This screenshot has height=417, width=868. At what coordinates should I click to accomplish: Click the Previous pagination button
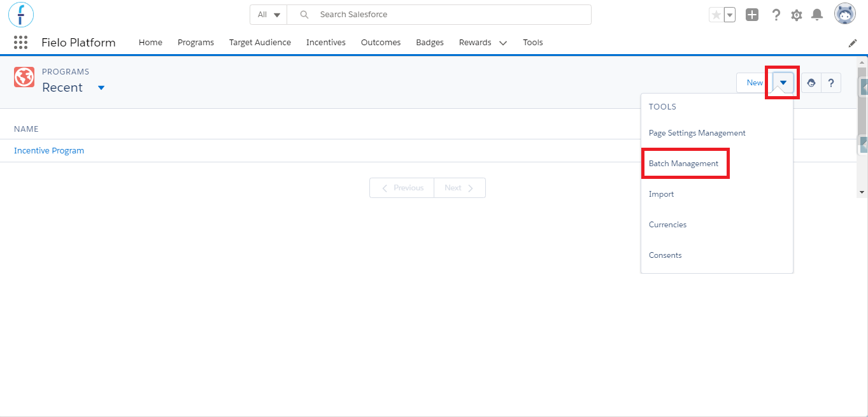point(402,188)
